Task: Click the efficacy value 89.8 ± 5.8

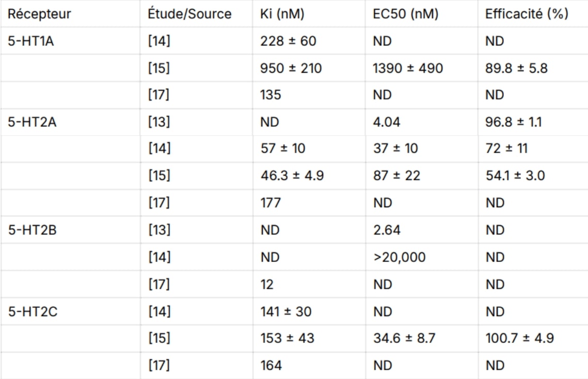Action: [508, 68]
